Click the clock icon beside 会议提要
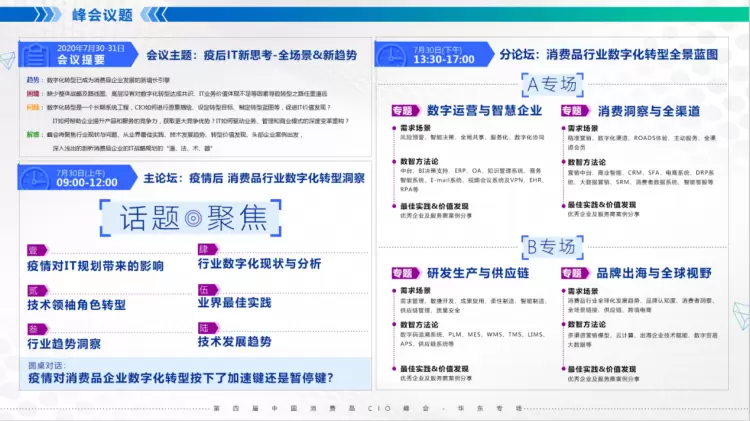This screenshot has height=421, width=750. 36,54
